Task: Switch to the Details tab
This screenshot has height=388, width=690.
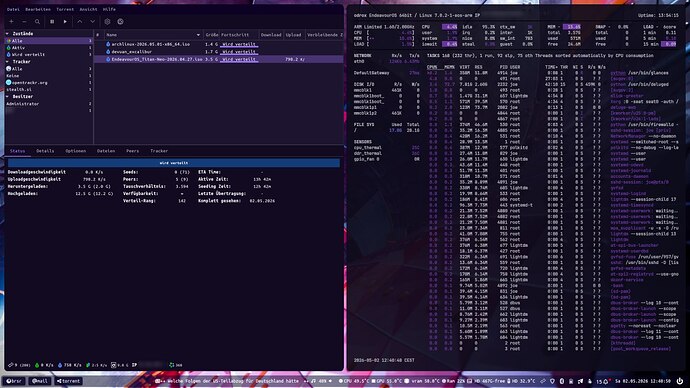Action: click(x=45, y=151)
